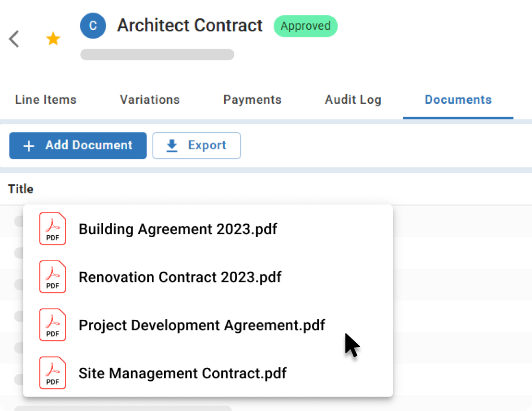
Task: Select the Site Management Contract.pdf file name
Action: pos(182,373)
